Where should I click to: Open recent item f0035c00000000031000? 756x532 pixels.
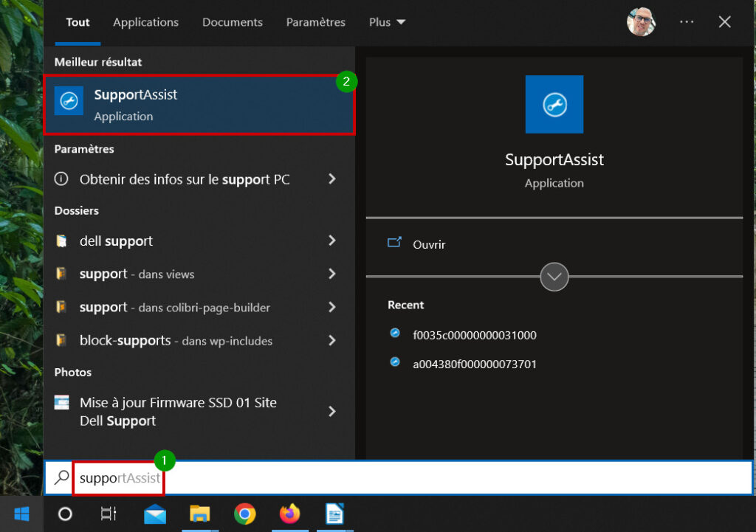tap(475, 335)
